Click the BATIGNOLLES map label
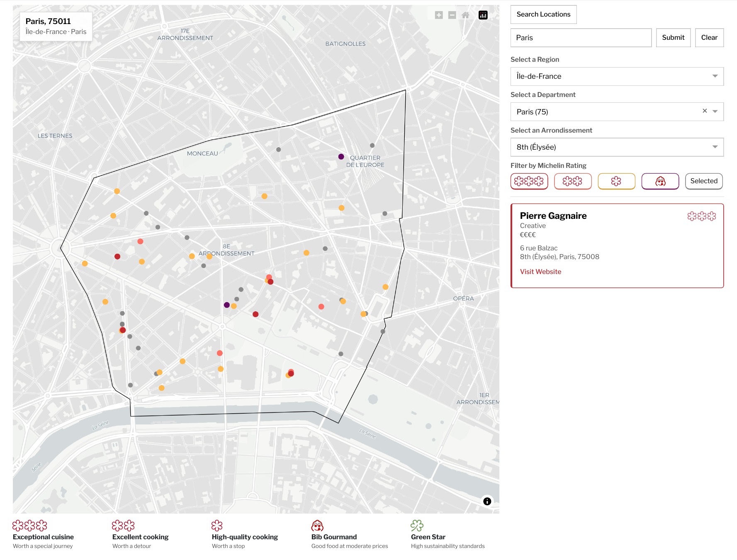The height and width of the screenshot is (560, 737). [x=345, y=44]
